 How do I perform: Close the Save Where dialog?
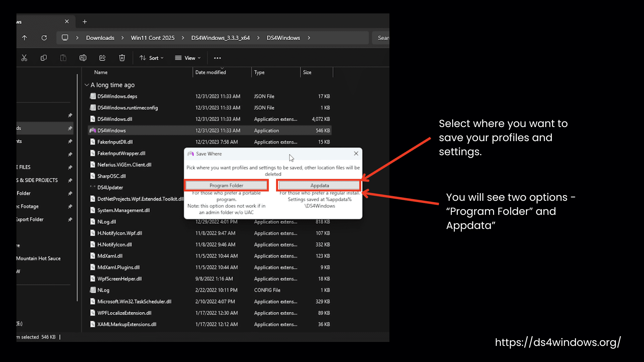point(356,154)
